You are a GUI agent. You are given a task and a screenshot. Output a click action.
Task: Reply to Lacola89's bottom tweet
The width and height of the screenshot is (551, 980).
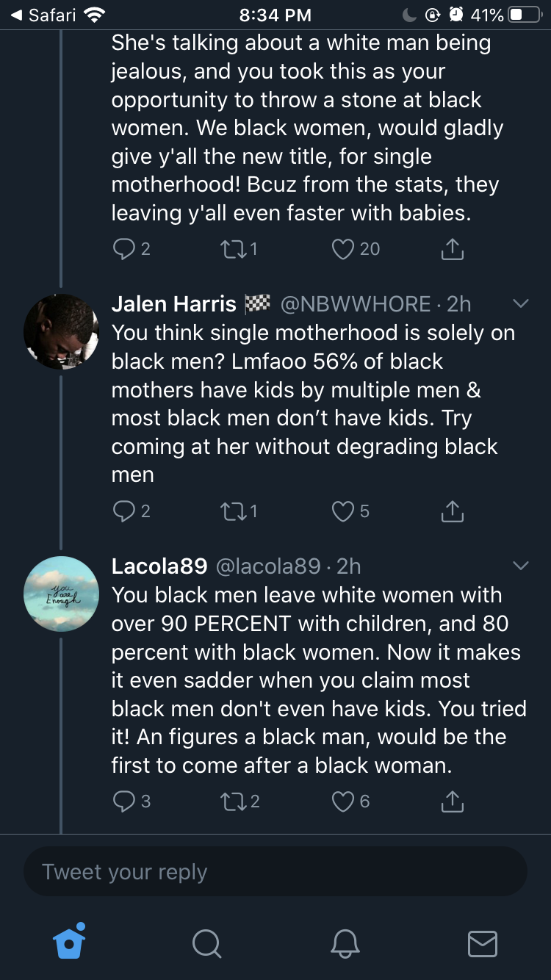[x=123, y=801]
